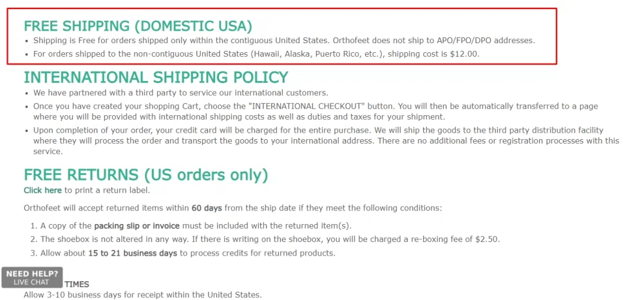Click the bold '15 to 21 business days' text
Screen dimensions: 644x300
pyautogui.click(x=135, y=252)
